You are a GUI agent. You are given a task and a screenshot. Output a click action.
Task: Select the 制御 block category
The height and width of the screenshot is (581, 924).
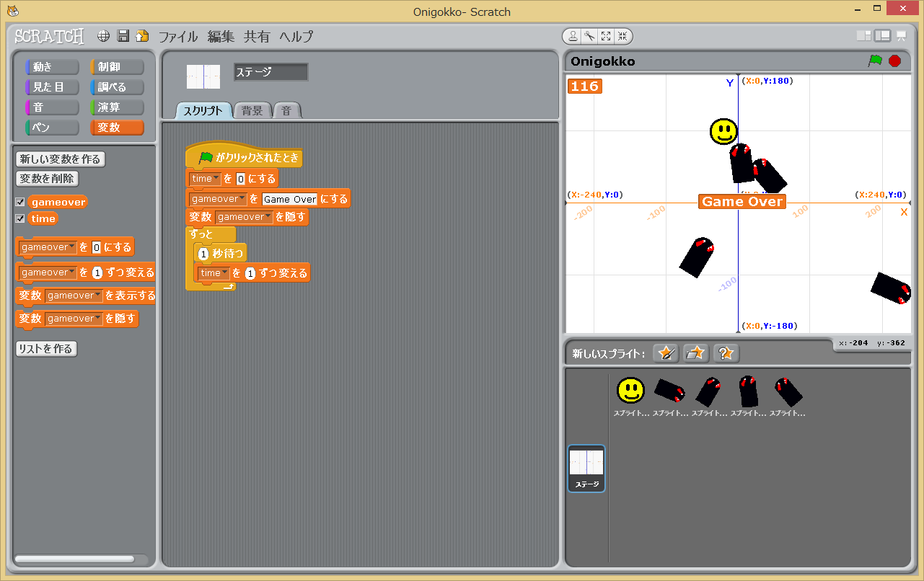pyautogui.click(x=117, y=67)
